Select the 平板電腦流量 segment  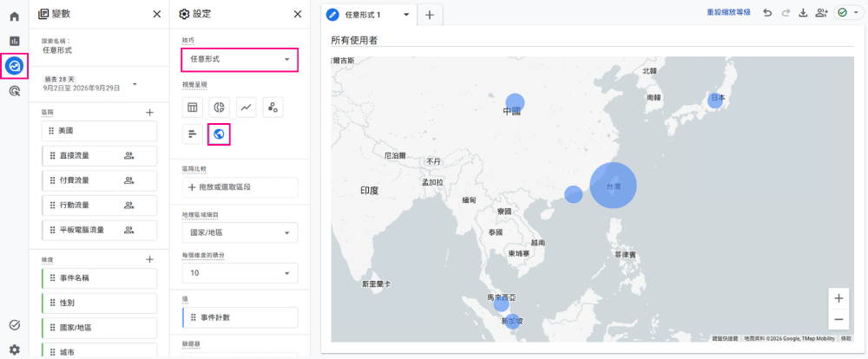(x=100, y=230)
